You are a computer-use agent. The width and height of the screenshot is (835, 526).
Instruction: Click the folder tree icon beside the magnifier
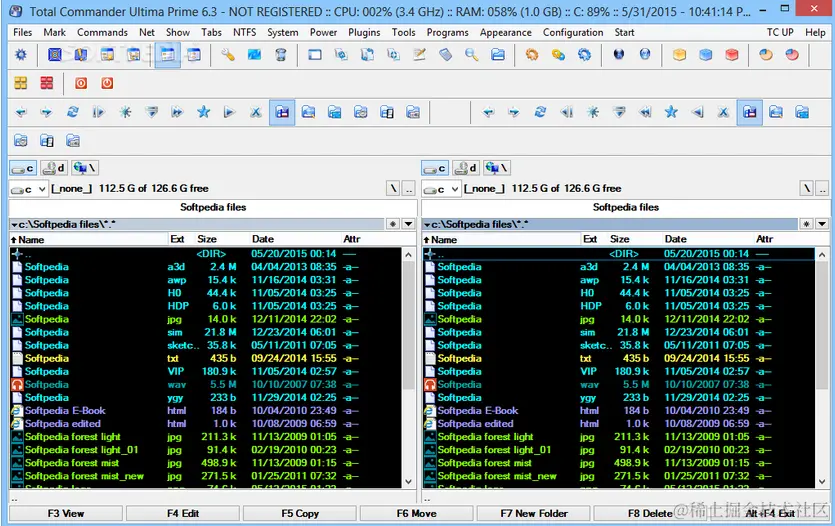pos(498,54)
